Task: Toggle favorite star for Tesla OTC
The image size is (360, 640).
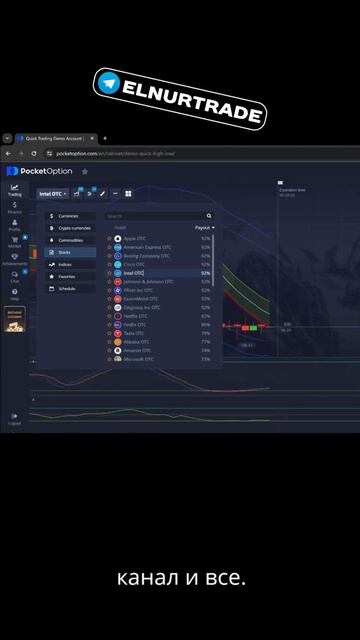Action: click(109, 333)
